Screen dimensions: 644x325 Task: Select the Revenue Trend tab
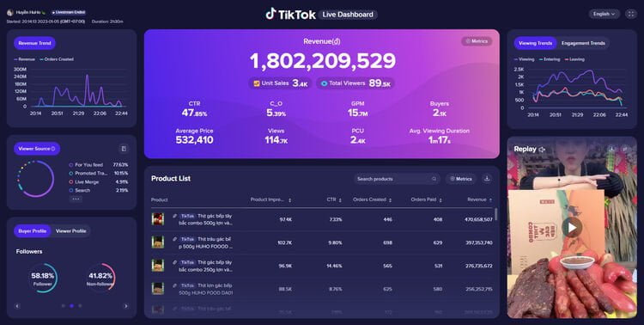(34, 43)
